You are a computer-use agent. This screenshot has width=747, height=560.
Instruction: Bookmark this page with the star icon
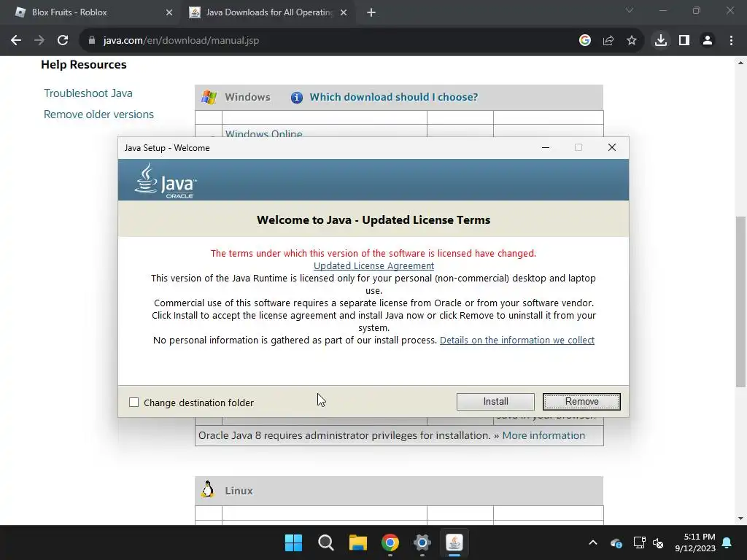631,41
